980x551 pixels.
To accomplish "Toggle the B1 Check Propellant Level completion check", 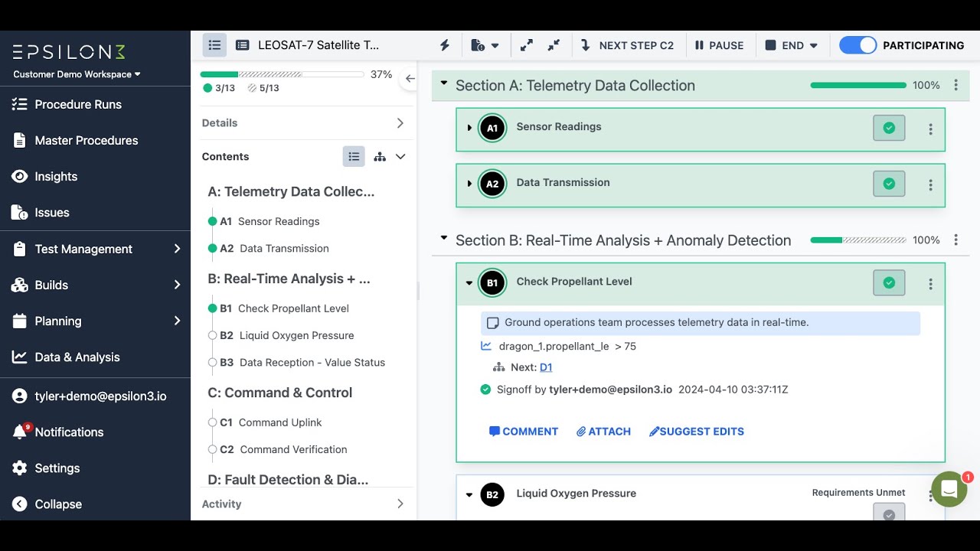I will (889, 282).
